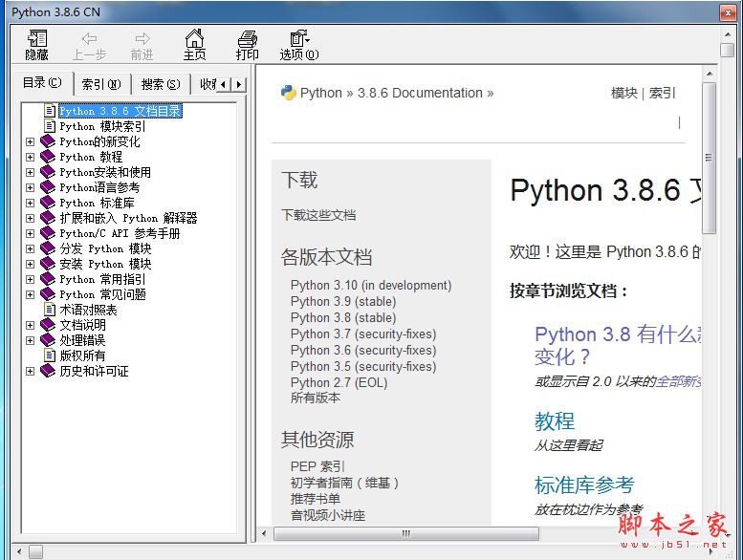Open the Options (选项) toolbar icon
This screenshot has width=743, height=560.
[x=299, y=38]
